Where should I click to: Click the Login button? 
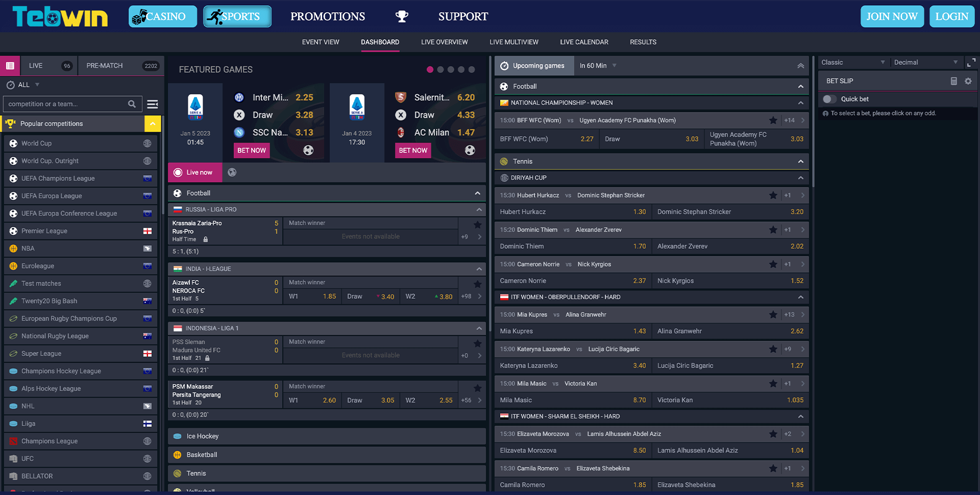(x=952, y=16)
